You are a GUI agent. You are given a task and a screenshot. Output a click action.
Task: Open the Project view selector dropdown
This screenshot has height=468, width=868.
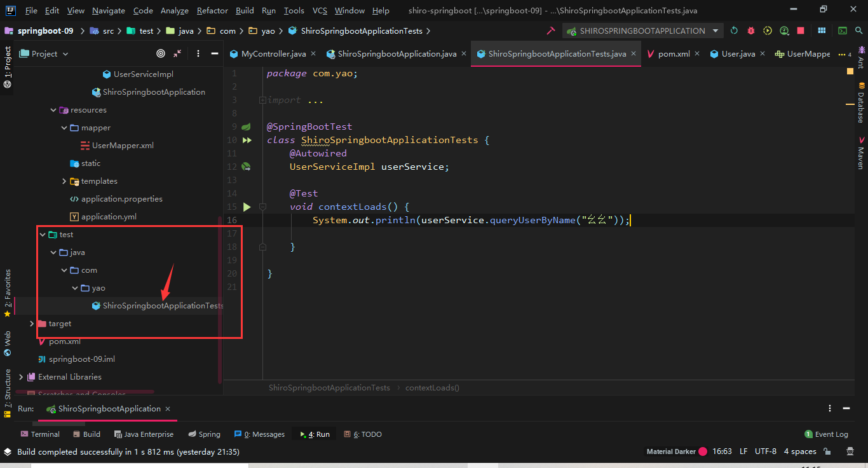click(x=44, y=54)
